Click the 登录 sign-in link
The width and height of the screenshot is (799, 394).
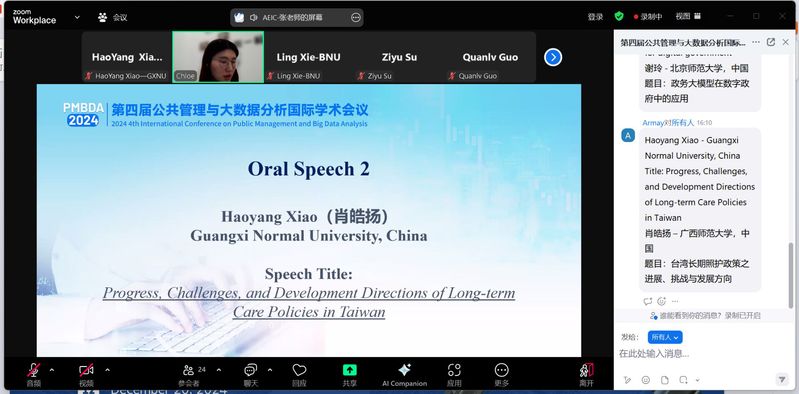[x=595, y=16]
